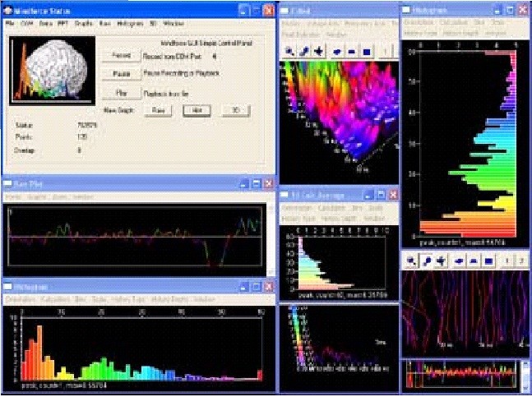The height and width of the screenshot is (397, 532).
Task: Open the Window menu in main menu bar
Action: click(173, 23)
